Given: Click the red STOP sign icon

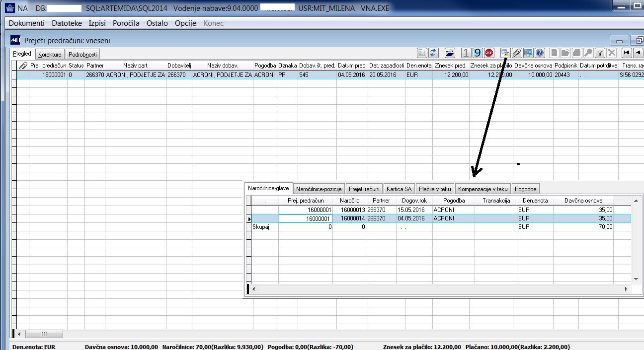Looking at the screenshot, I should (x=489, y=53).
